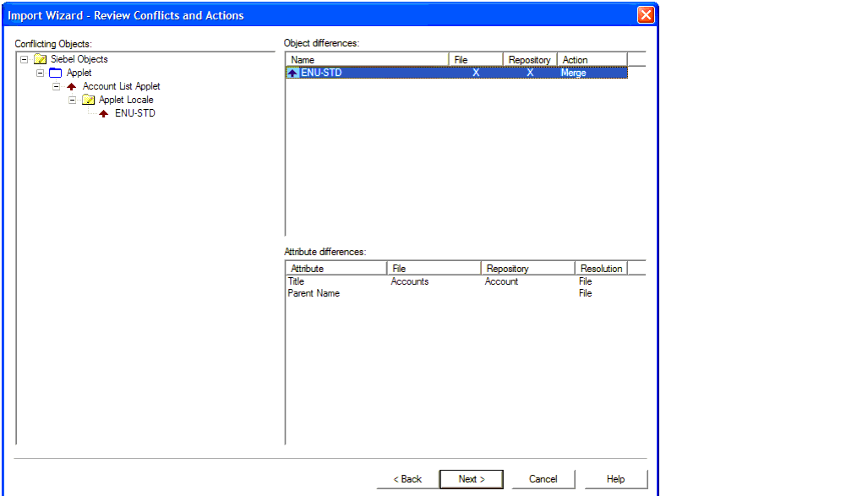Image resolution: width=868 pixels, height=496 pixels.
Task: Click the File resolution for Title
Action: [x=585, y=281]
